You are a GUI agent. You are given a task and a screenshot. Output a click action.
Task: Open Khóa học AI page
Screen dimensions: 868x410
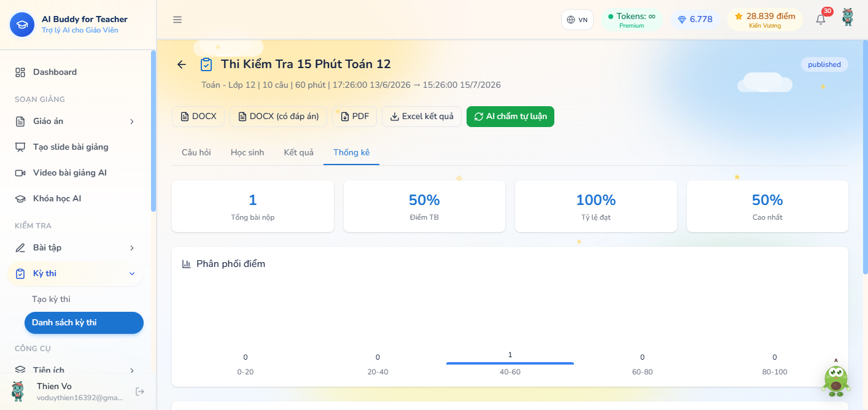coord(76,199)
